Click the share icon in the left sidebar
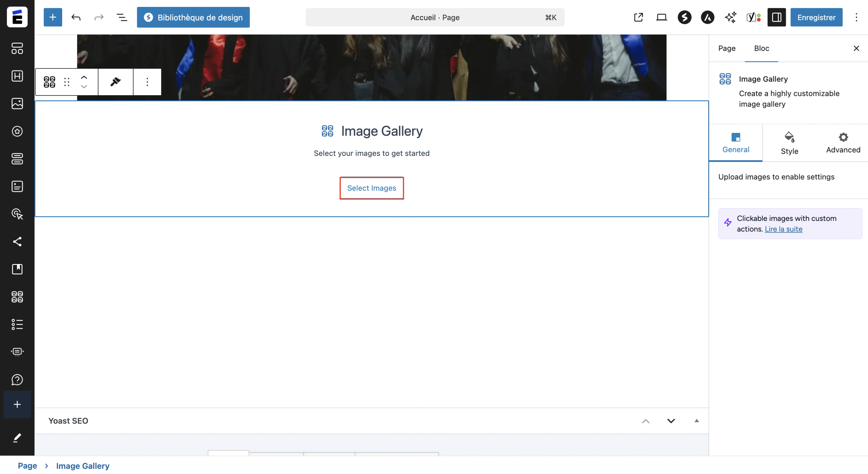868x474 pixels. pyautogui.click(x=17, y=242)
